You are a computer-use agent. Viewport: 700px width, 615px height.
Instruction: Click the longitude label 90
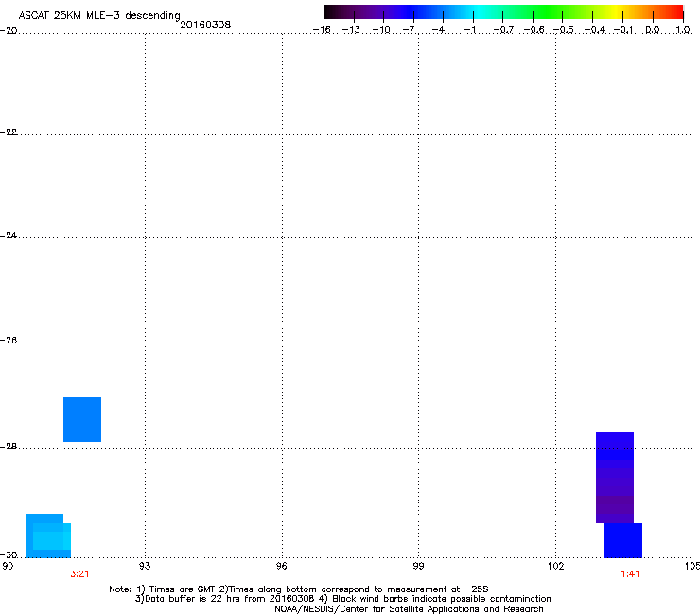point(8,566)
